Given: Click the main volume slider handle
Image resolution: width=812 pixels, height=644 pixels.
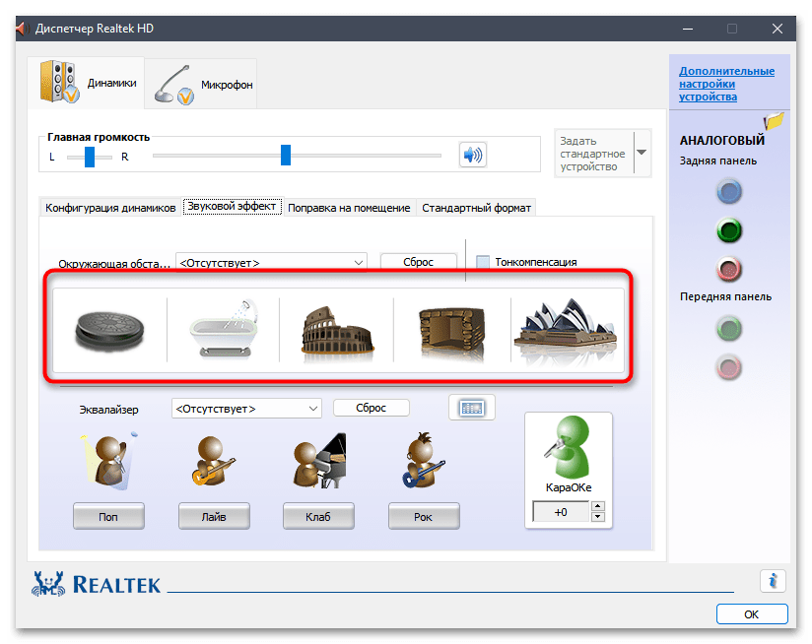Looking at the screenshot, I should point(286,156).
